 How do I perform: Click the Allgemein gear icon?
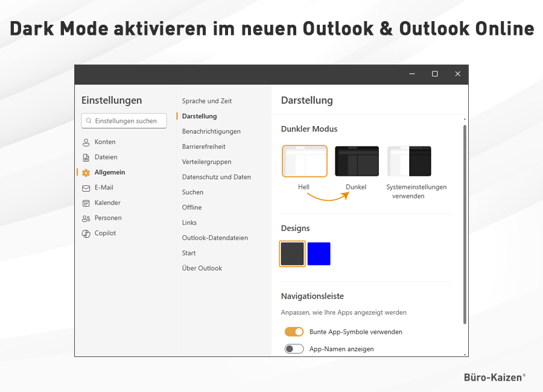86,173
